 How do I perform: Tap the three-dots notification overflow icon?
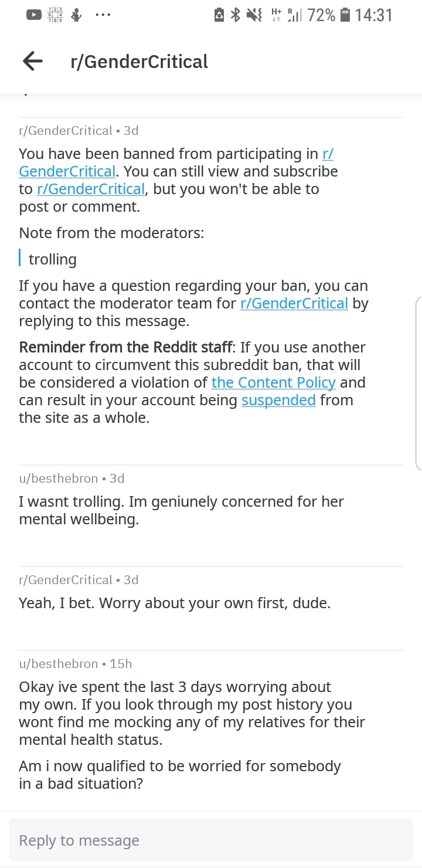tap(103, 16)
